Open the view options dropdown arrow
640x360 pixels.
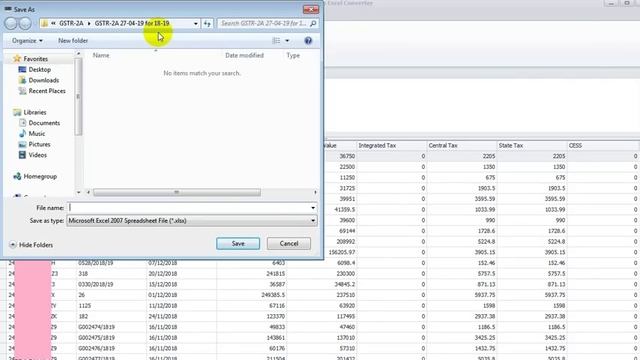(x=287, y=40)
